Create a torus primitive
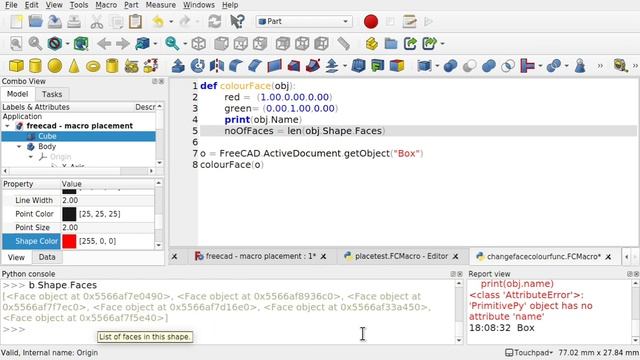 (93, 66)
